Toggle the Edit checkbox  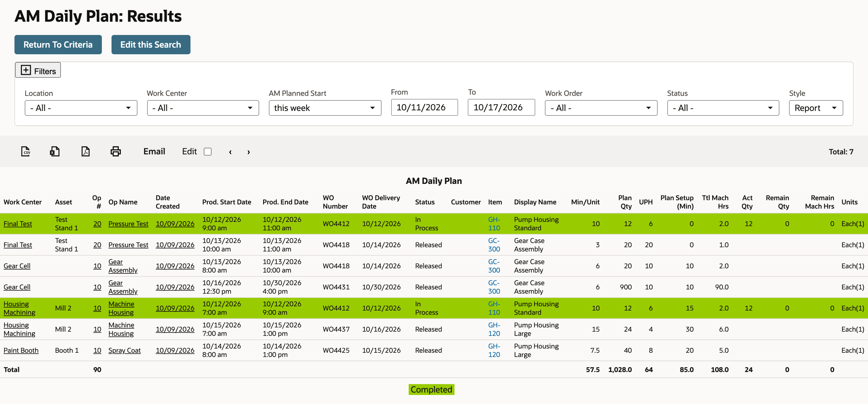coord(208,152)
